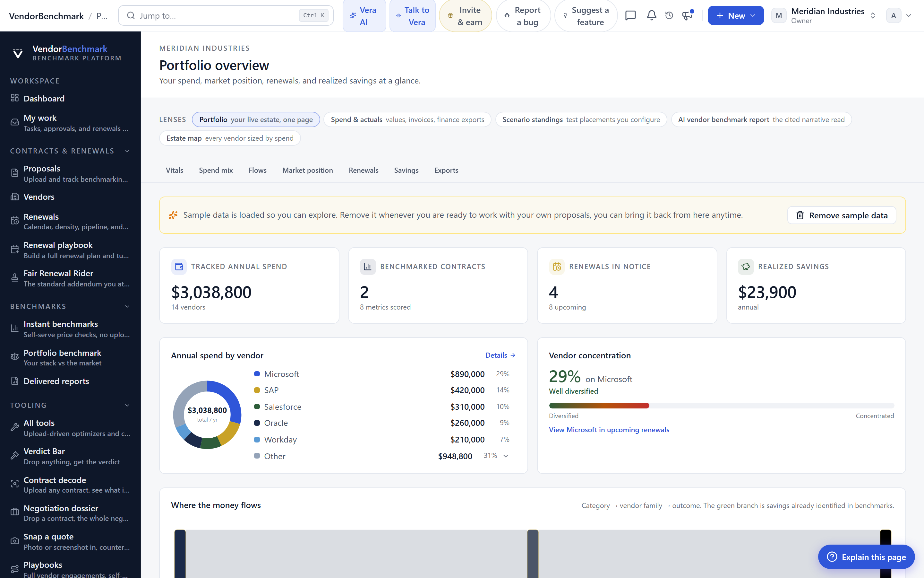
Task: Open the Meridian Industries workspace switcher
Action: 824,16
